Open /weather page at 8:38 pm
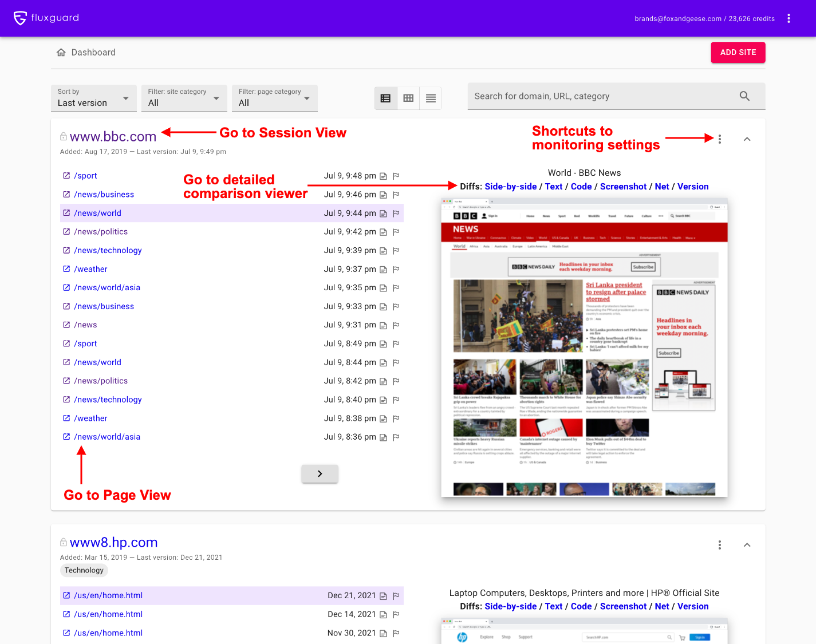The width and height of the screenshot is (816, 644). click(90, 418)
